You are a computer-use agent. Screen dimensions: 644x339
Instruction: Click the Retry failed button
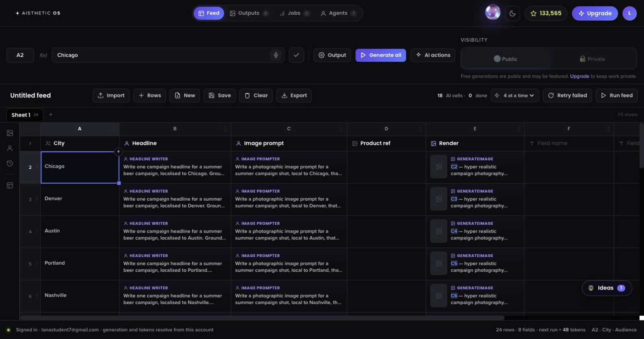click(568, 96)
